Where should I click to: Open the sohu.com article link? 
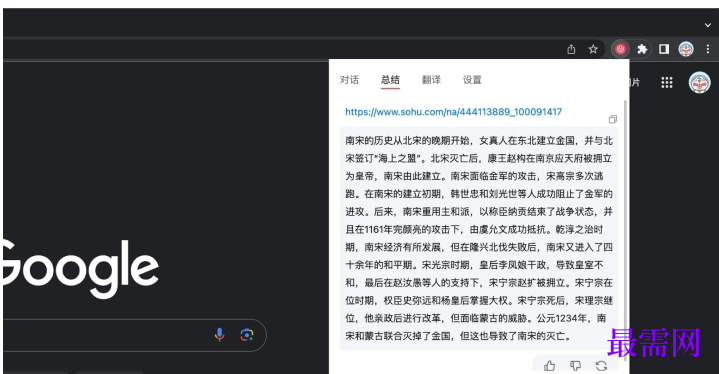click(454, 112)
